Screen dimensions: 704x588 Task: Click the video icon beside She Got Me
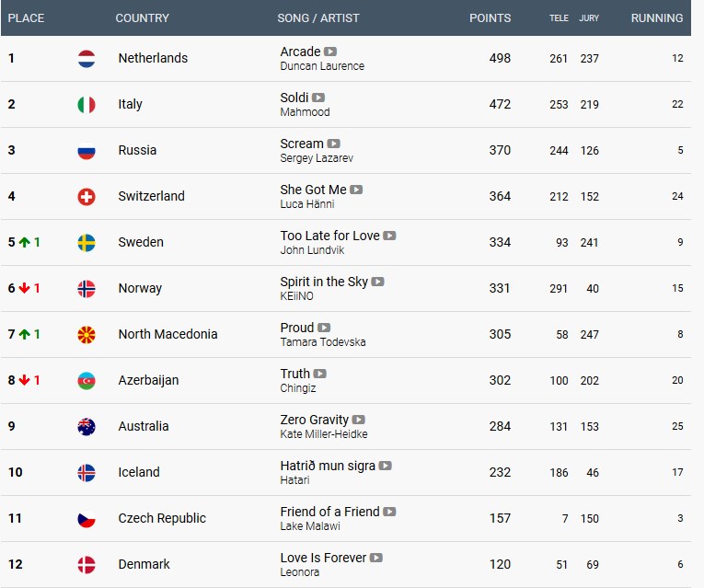click(356, 190)
